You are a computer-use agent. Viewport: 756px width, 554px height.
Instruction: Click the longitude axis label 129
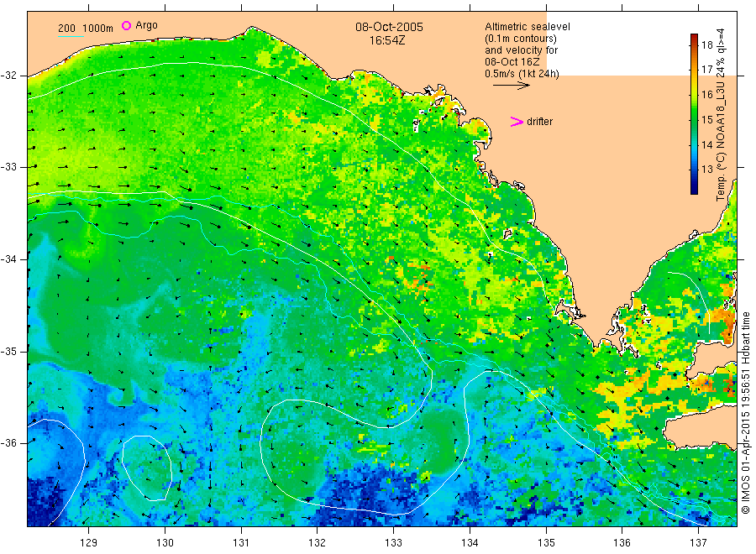point(89,543)
